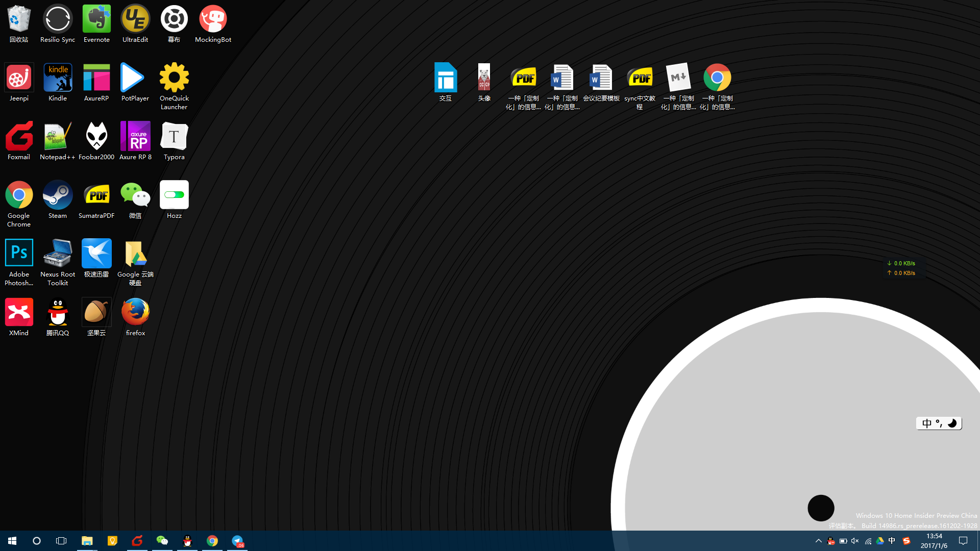This screenshot has height=551, width=980.
Task: Switch to Foxmail in the taskbar
Action: pos(137,541)
